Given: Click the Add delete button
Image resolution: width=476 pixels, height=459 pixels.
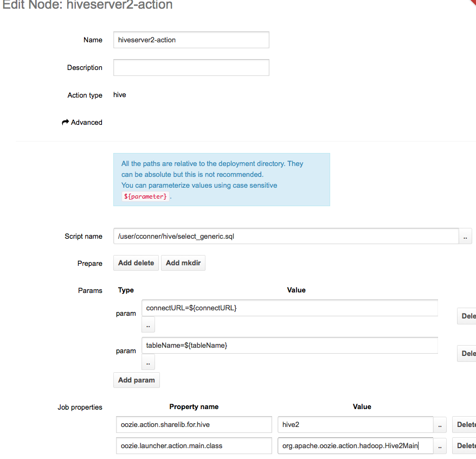Looking at the screenshot, I should (136, 263).
